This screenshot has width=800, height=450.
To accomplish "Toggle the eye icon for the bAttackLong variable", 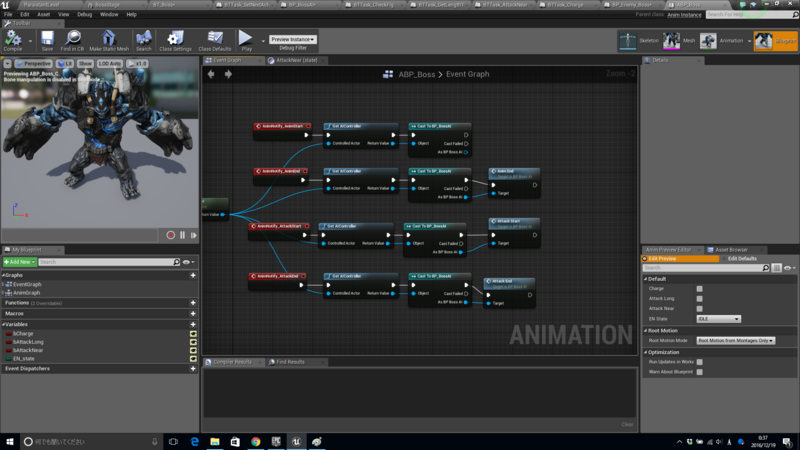I will tap(193, 342).
